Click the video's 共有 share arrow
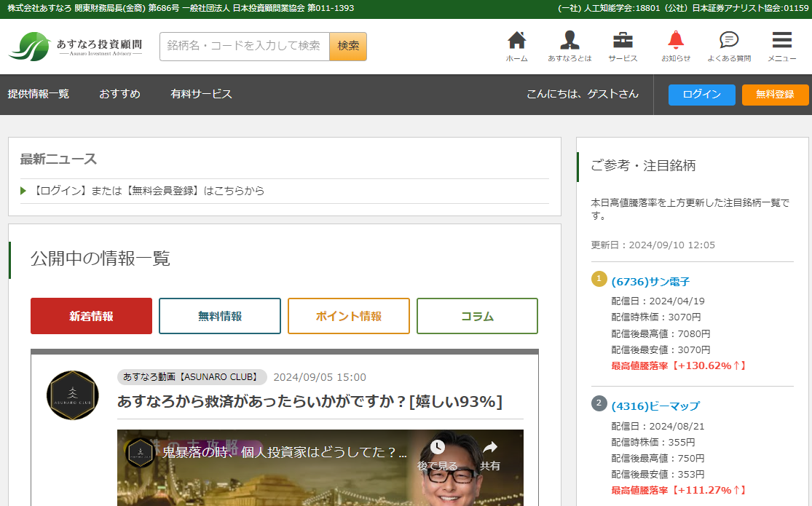This screenshot has height=506, width=812. coord(490,448)
